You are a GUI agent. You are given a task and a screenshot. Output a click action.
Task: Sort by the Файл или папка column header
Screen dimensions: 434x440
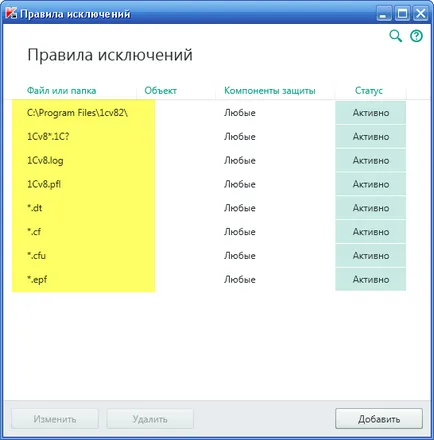62,91
